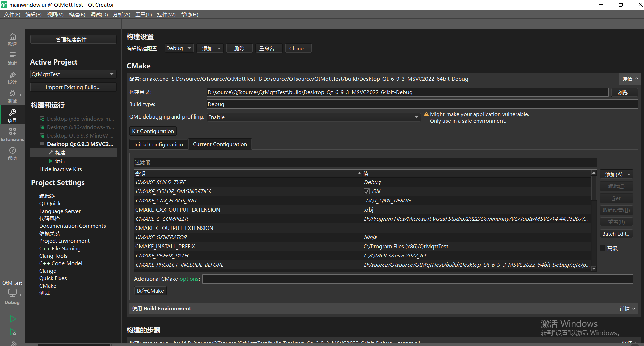The image size is (644, 346).
Task: Open the Design (设计) mode
Action: (x=12, y=77)
